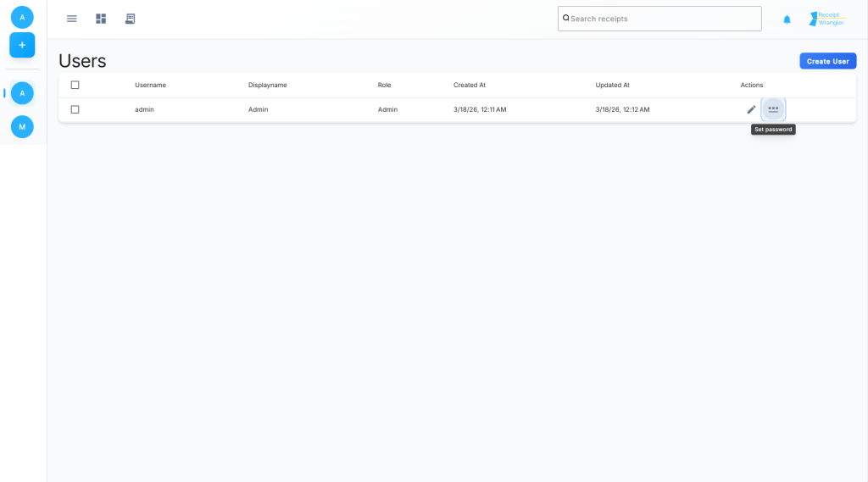
Task: Open the notifications bell
Action: [x=787, y=19]
